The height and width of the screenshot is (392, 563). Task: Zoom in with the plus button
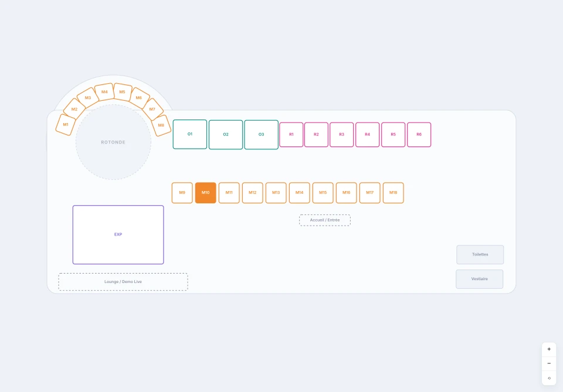tap(549, 349)
